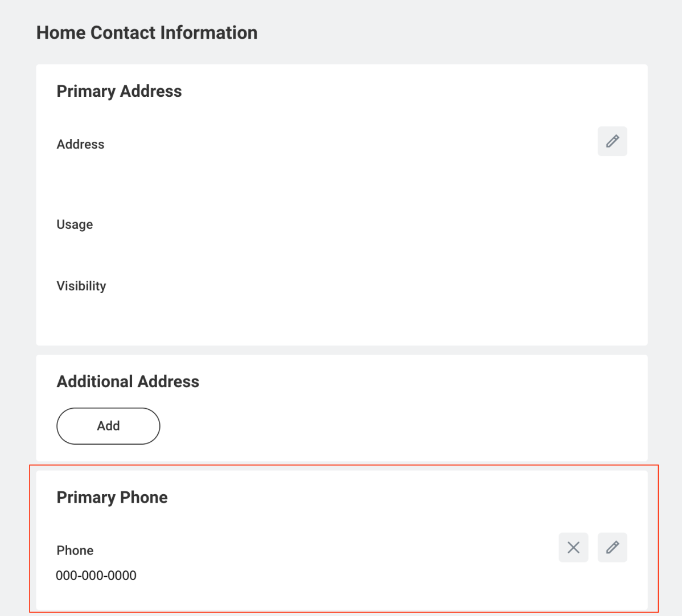Select the Usage label
Screen dimensions: 682x616
coord(74,224)
